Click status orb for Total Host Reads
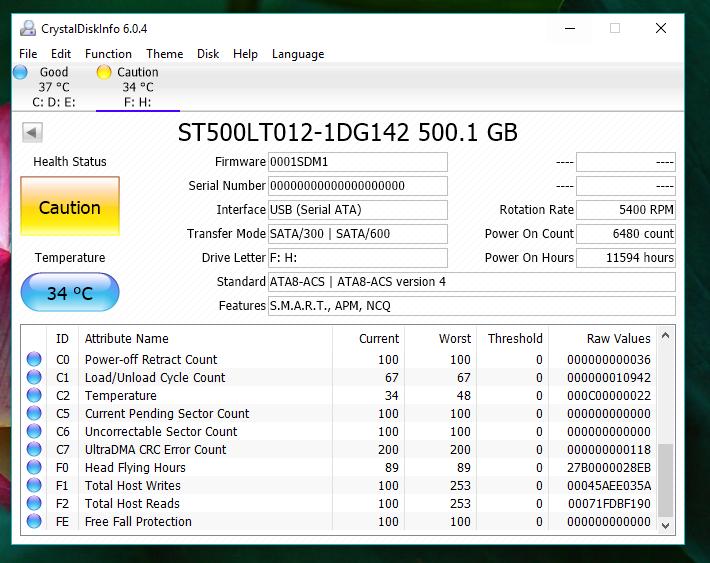Viewport: 710px width, 563px height. click(34, 503)
